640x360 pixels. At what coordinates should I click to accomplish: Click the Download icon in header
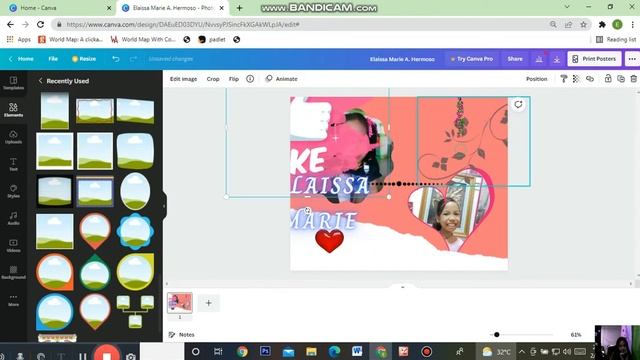tap(557, 59)
